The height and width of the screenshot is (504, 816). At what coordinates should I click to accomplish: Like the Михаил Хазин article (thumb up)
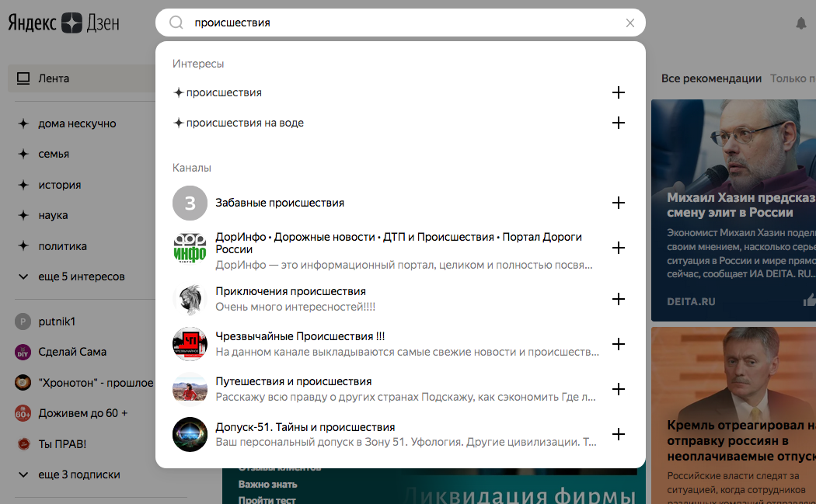(x=809, y=300)
